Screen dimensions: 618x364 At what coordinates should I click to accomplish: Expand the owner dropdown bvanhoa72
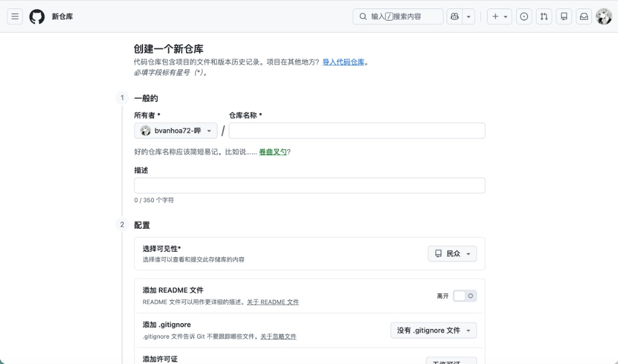pyautogui.click(x=176, y=130)
